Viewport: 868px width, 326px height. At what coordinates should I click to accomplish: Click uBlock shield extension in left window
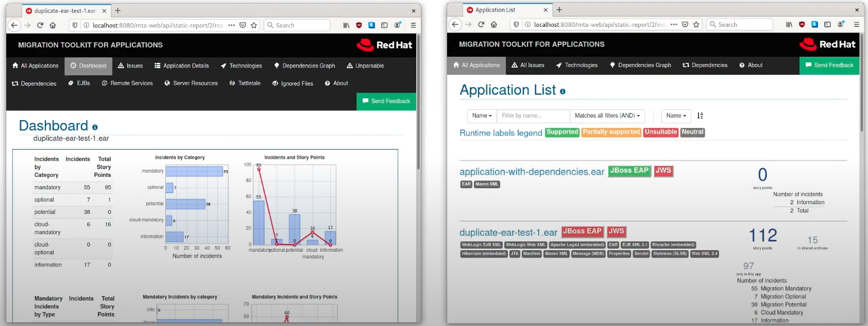pyautogui.click(x=359, y=25)
